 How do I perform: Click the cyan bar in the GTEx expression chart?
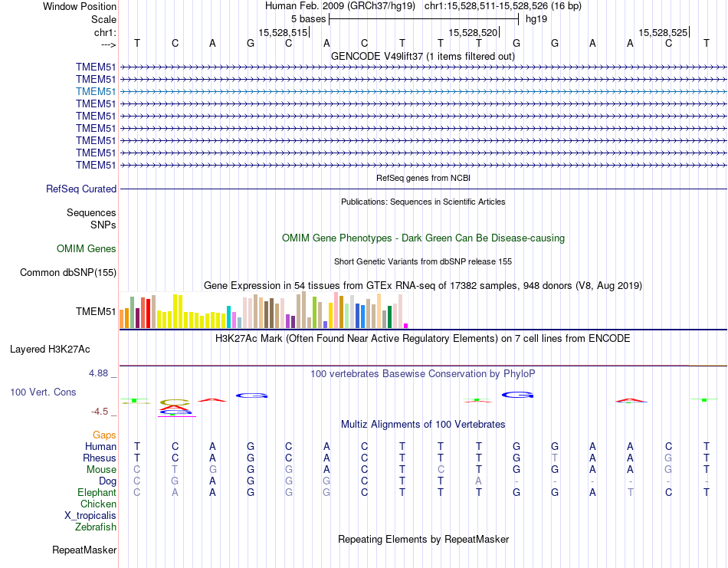(228, 317)
